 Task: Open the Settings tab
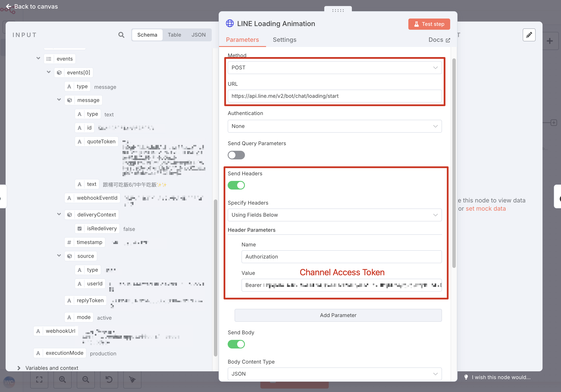point(285,40)
